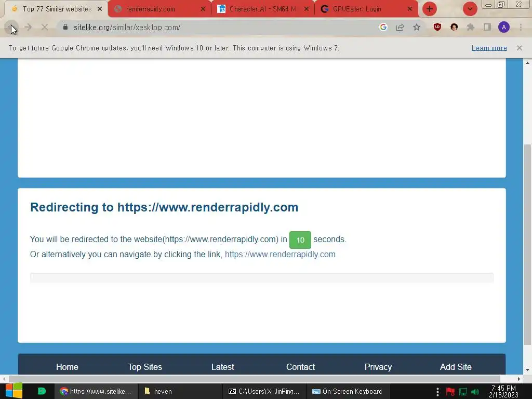Open the profile avatar labeled A
Image resolution: width=532 pixels, height=399 pixels.
click(504, 27)
